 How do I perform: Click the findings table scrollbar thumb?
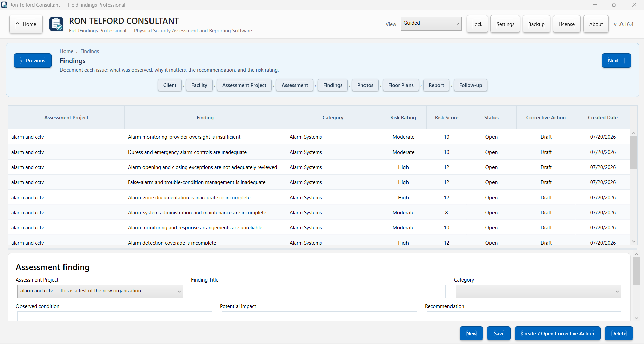point(634,153)
